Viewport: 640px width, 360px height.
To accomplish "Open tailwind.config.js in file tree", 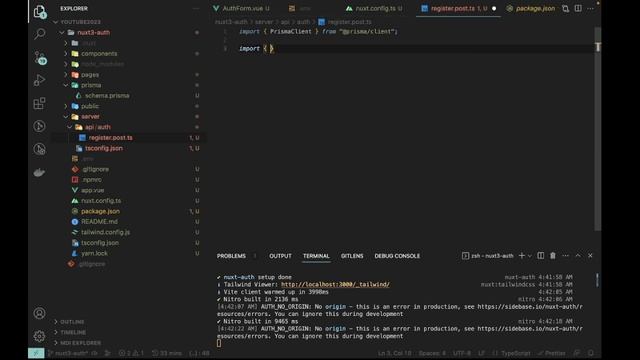I will [105, 232].
